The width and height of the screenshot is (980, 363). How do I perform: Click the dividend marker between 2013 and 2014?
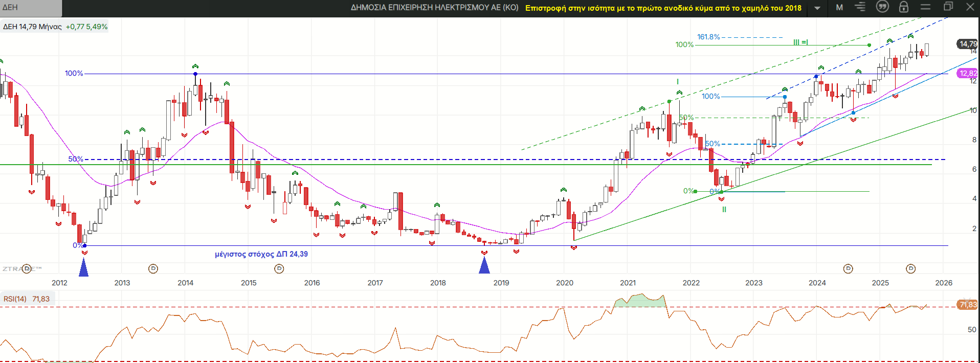pyautogui.click(x=153, y=268)
